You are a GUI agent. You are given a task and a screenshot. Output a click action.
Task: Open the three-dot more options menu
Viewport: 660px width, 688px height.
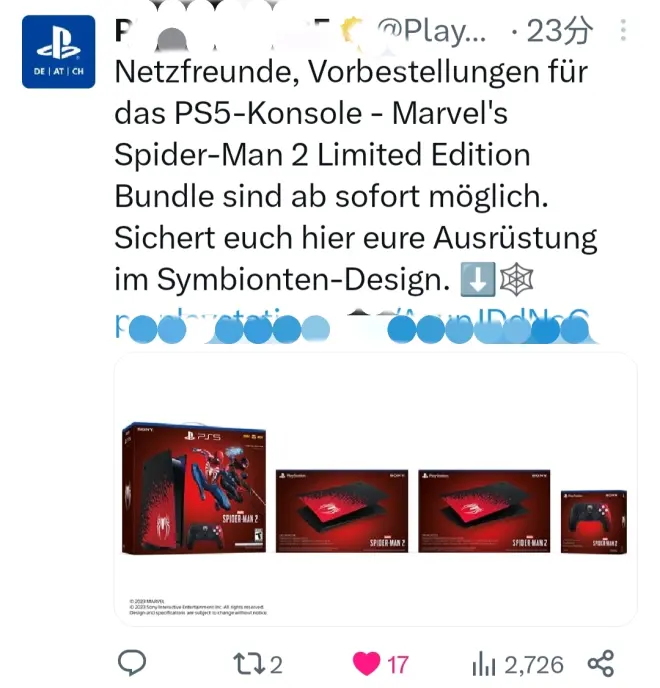coord(623,30)
